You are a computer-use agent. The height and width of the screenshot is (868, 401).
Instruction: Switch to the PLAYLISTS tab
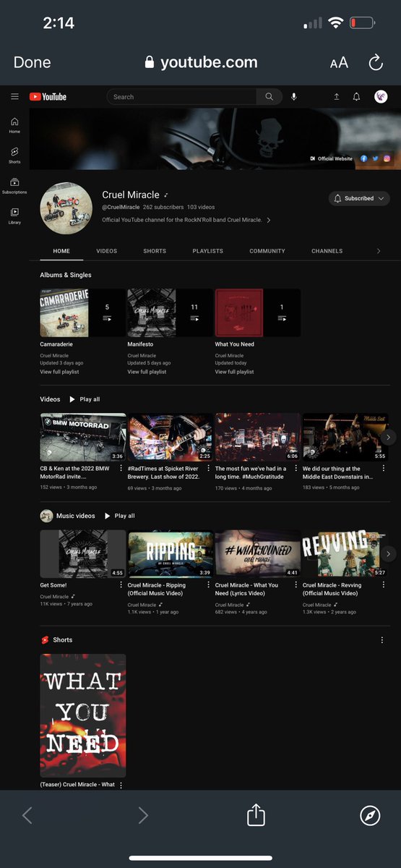click(x=208, y=251)
